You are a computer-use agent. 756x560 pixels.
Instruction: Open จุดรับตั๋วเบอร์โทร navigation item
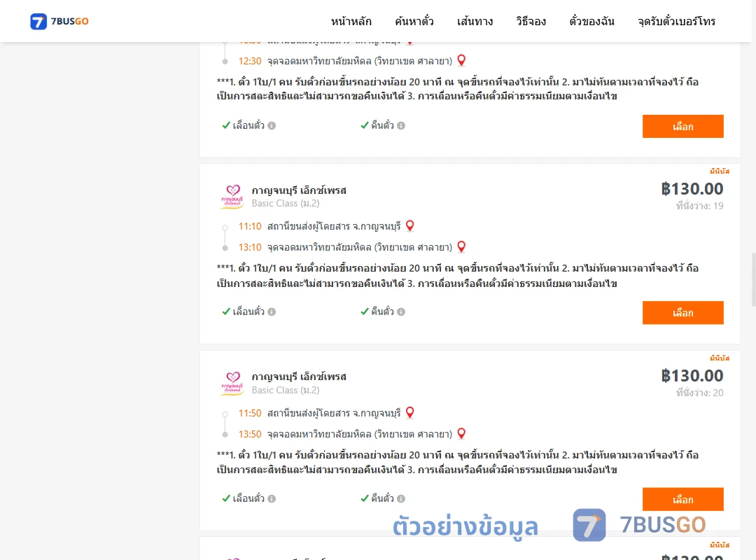(676, 21)
